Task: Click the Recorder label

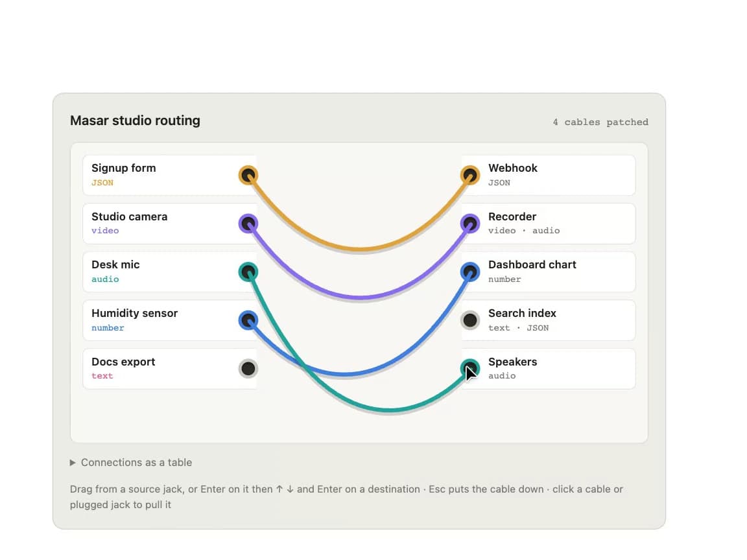Action: (x=512, y=216)
